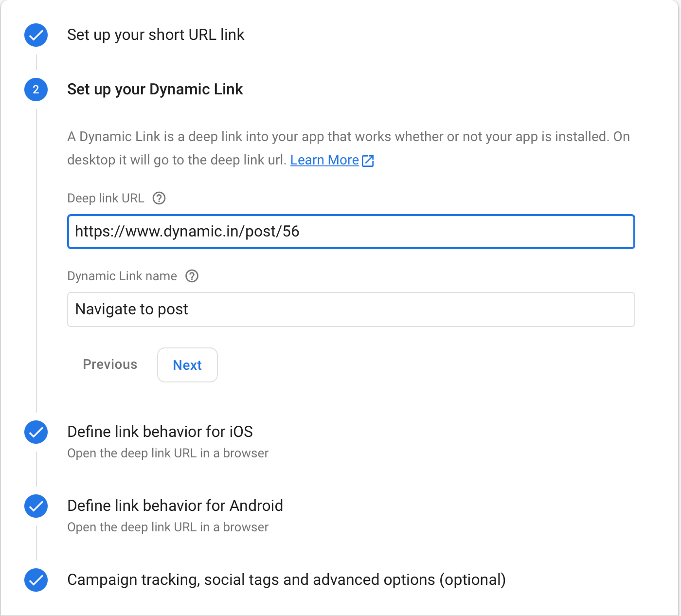Image resolution: width=681 pixels, height=616 pixels.
Task: Focus the Deep link URL input field
Action: coord(351,232)
